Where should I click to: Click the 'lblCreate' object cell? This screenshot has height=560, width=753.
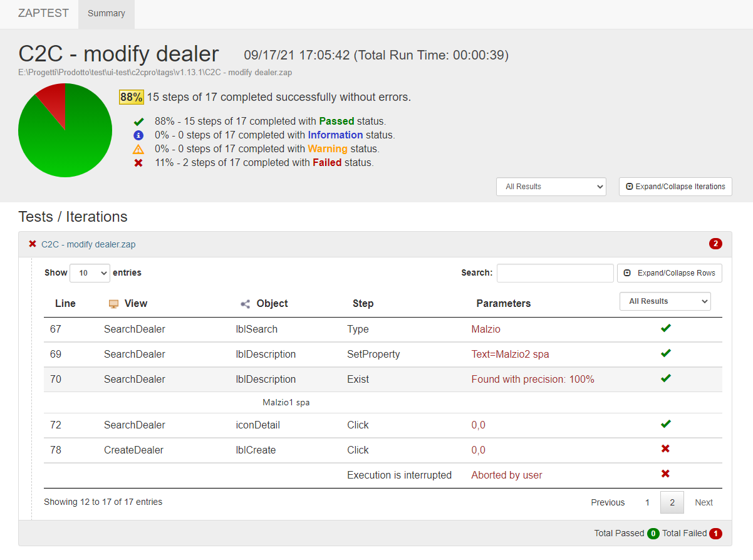click(x=256, y=450)
